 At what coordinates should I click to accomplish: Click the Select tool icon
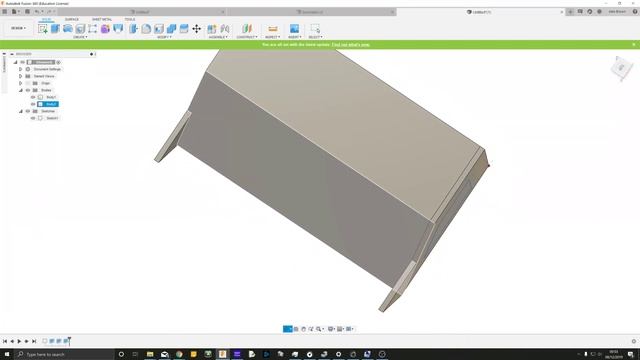click(x=315, y=29)
